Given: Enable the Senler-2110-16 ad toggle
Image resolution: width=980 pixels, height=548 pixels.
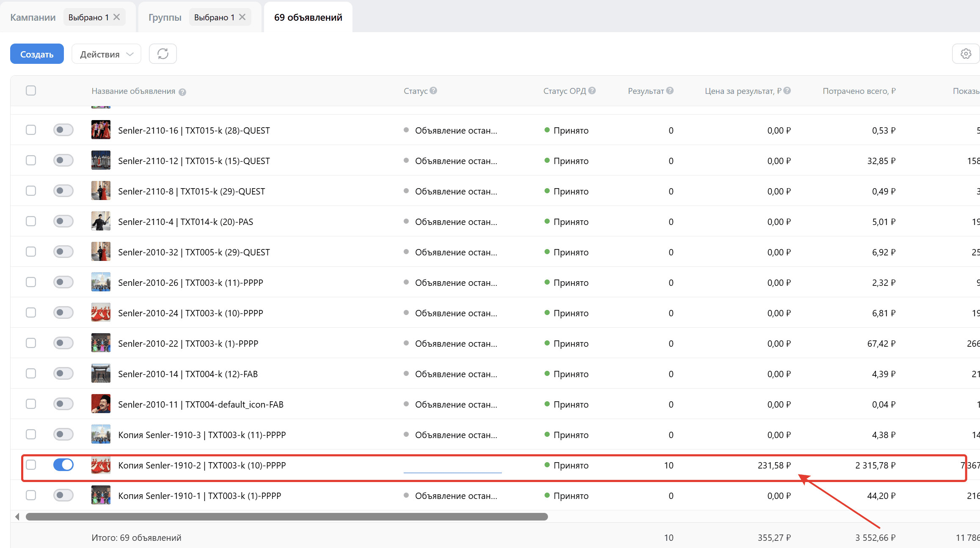Looking at the screenshot, I should point(63,130).
